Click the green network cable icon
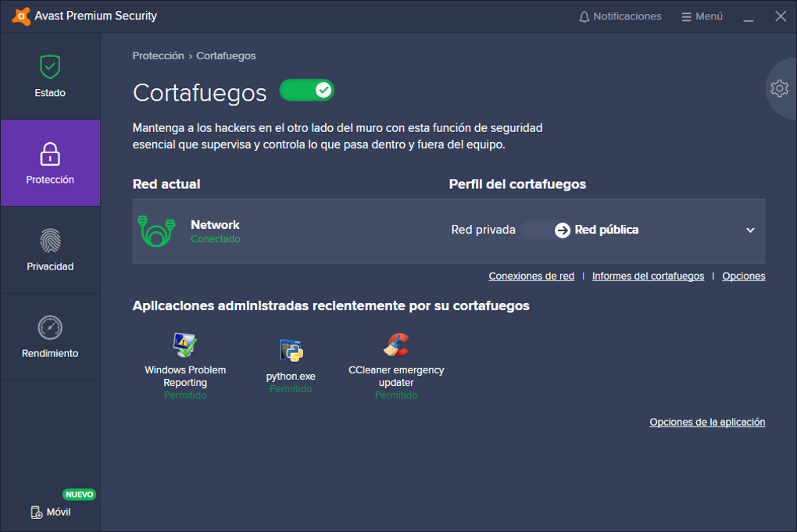This screenshot has width=797, height=532. tap(156, 231)
